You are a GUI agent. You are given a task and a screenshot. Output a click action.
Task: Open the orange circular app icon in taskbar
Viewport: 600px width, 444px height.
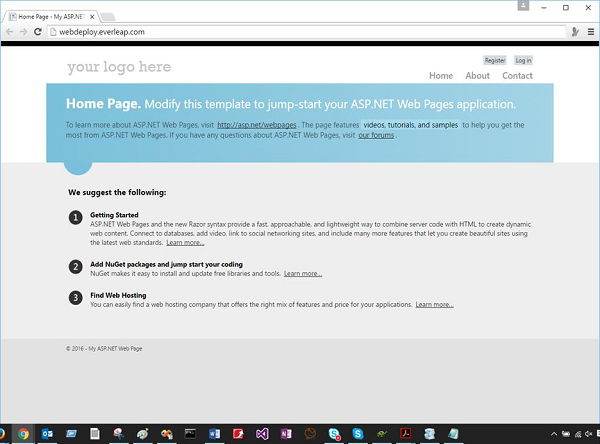[x=310, y=434]
